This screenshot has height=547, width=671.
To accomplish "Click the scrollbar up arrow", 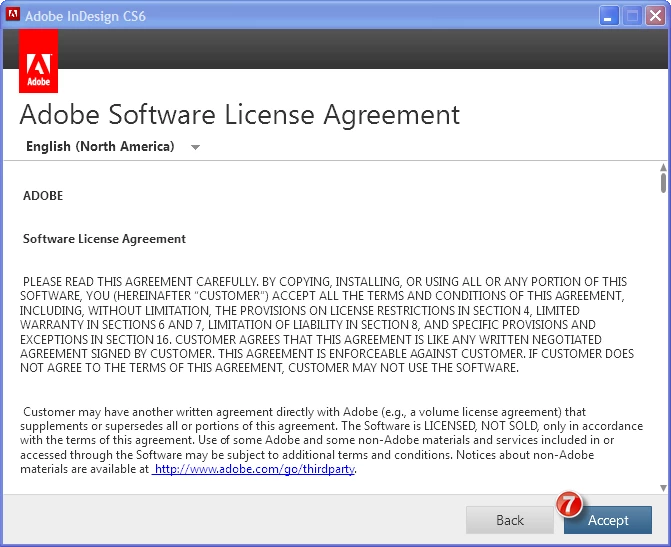I will point(663,167).
